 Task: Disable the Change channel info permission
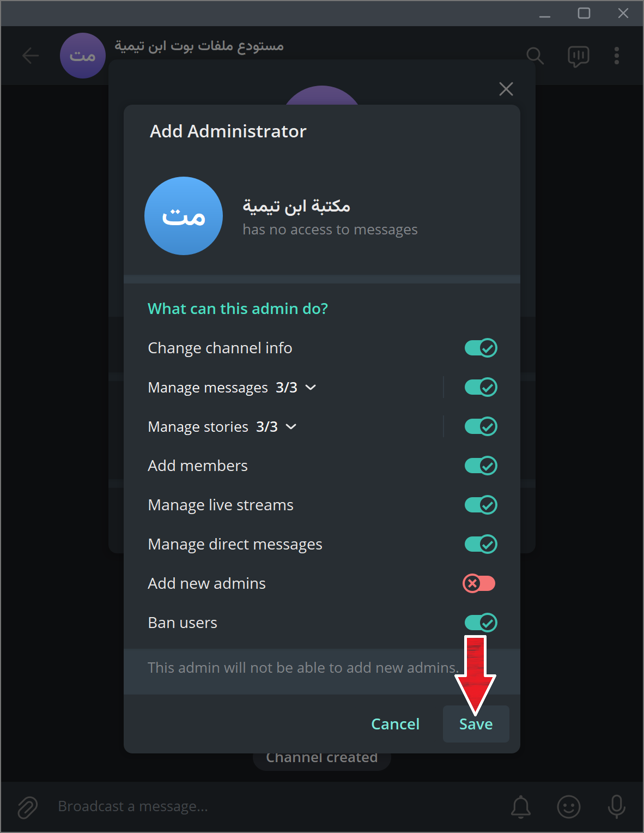point(480,348)
